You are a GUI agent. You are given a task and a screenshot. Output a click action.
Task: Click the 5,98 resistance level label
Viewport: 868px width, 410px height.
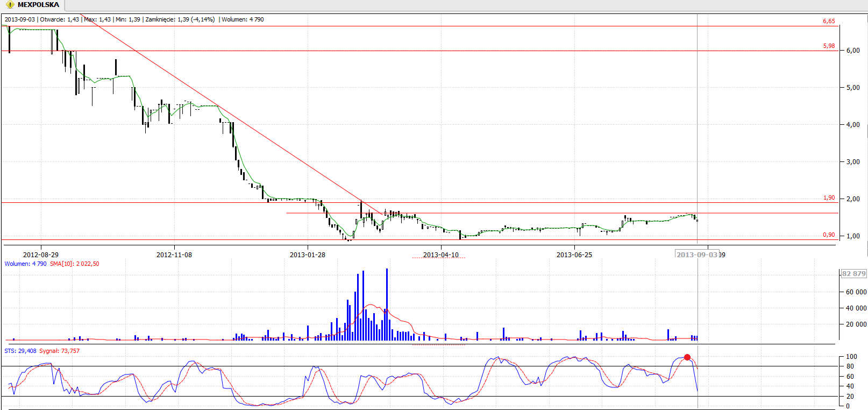click(829, 46)
